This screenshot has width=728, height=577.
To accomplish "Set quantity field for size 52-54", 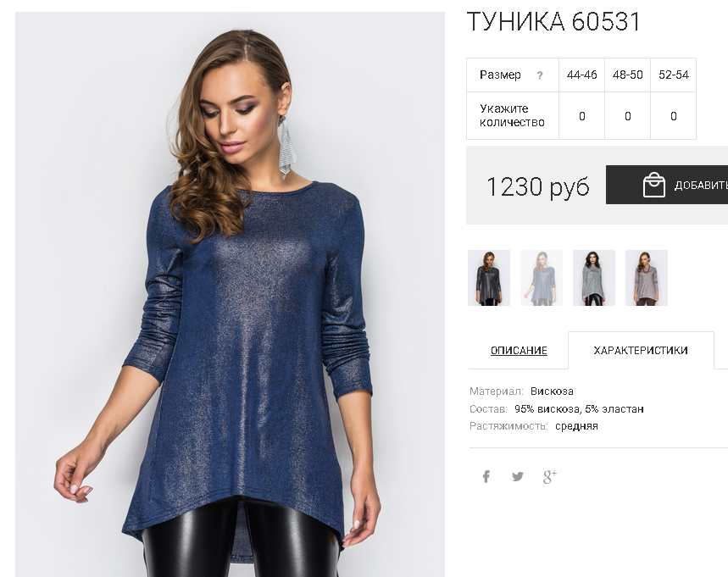I will click(674, 116).
